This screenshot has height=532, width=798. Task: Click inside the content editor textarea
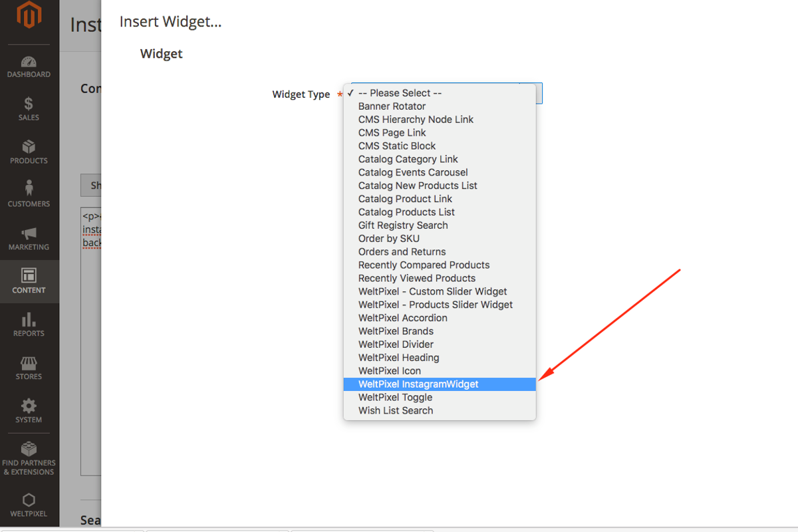tap(90, 342)
